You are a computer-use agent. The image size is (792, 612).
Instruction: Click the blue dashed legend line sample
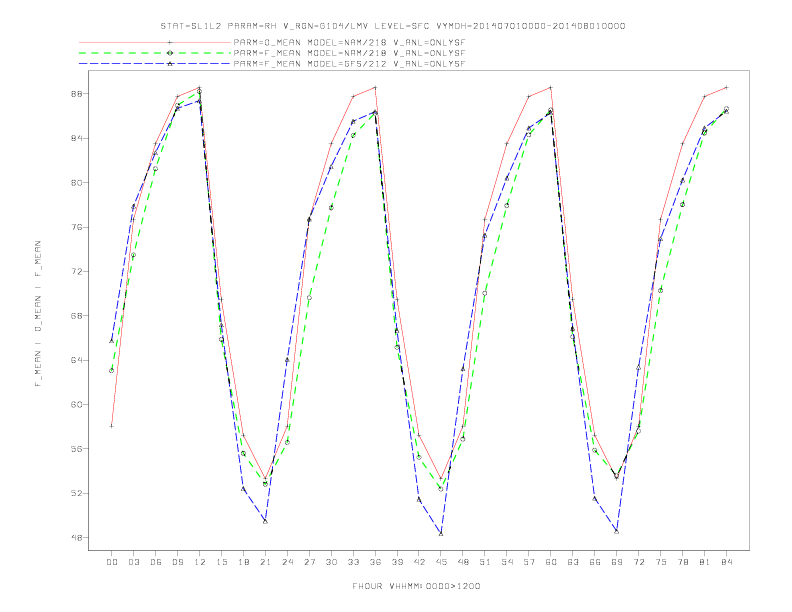click(x=155, y=64)
